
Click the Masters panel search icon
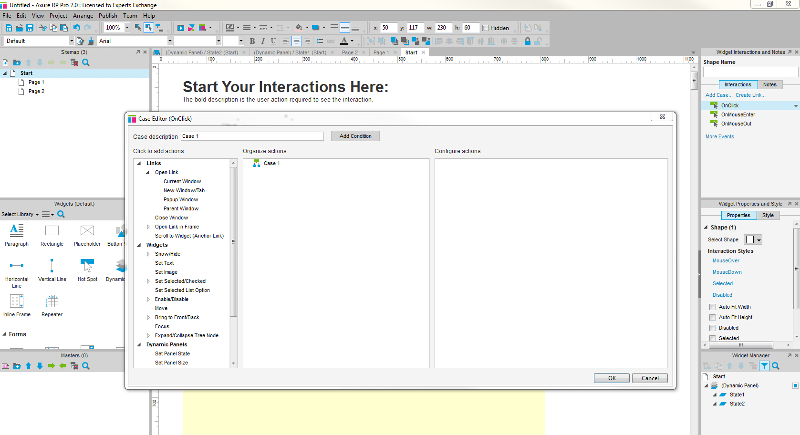tap(86, 366)
